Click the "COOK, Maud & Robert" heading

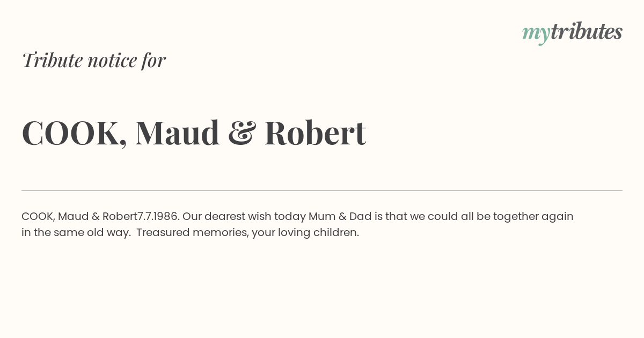pyautogui.click(x=194, y=133)
